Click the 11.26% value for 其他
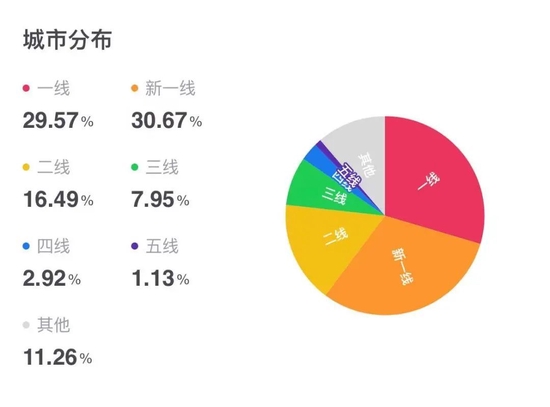The height and width of the screenshot is (407, 550). tap(58, 357)
